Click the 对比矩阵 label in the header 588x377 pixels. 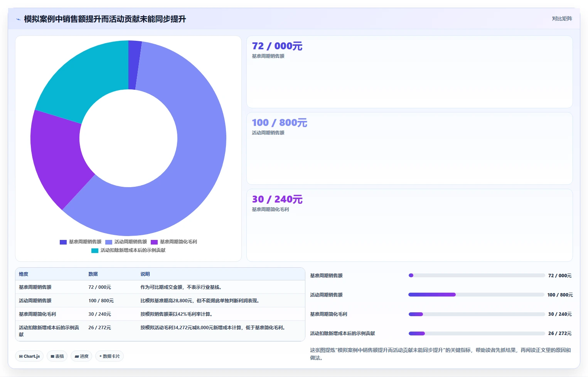[562, 18]
